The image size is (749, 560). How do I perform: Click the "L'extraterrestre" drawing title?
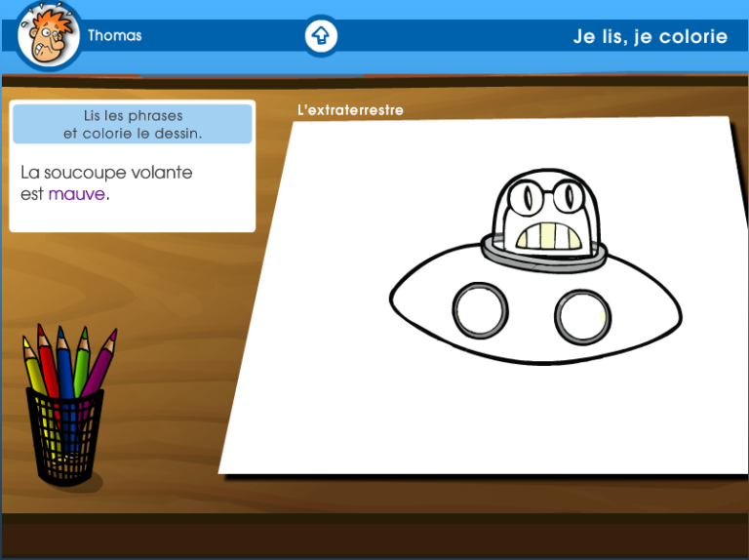tap(350, 110)
